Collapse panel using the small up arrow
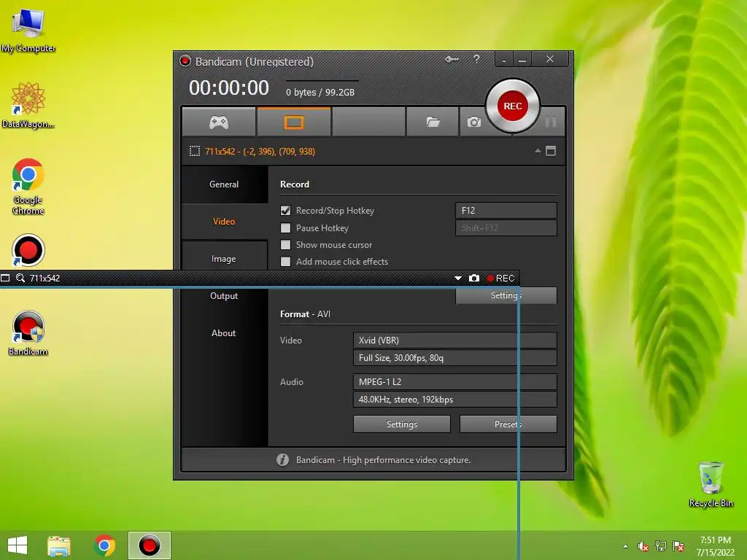The image size is (747, 560). [538, 151]
